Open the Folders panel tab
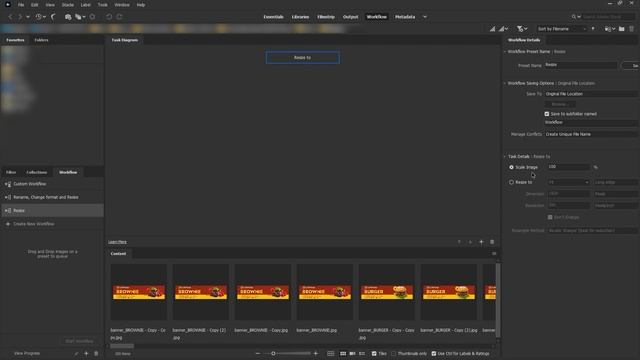Screen dimensions: 640x360 [x=41, y=40]
